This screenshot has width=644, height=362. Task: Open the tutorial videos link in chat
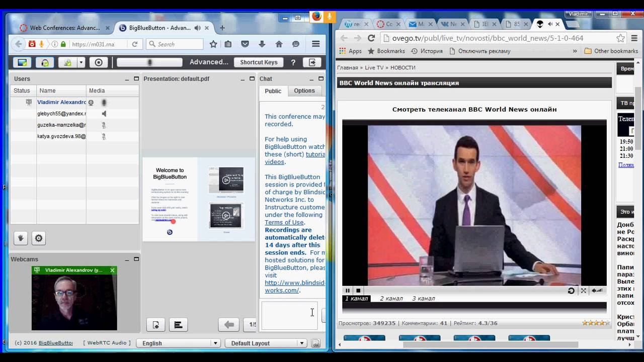[x=295, y=158]
